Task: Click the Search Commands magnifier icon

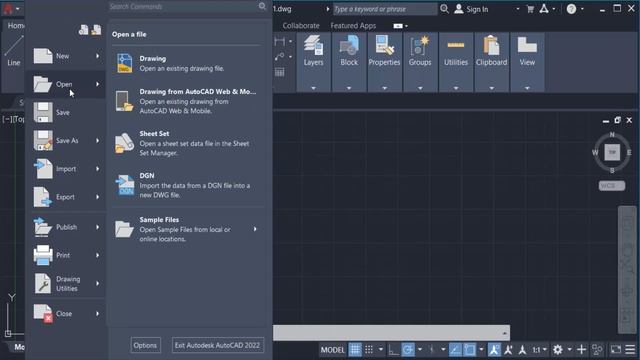Action: (x=262, y=6)
